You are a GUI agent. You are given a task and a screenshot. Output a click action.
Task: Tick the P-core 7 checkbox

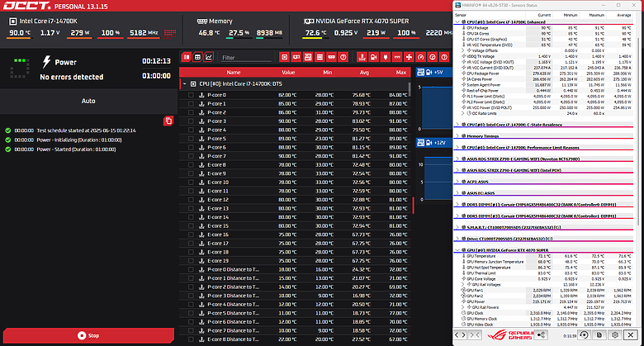[x=191, y=156]
